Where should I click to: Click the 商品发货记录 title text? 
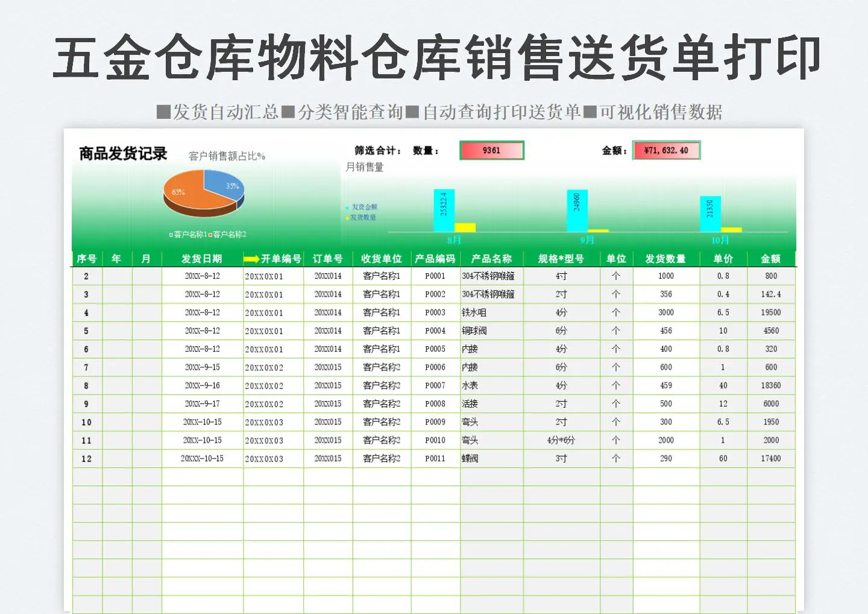pos(123,154)
